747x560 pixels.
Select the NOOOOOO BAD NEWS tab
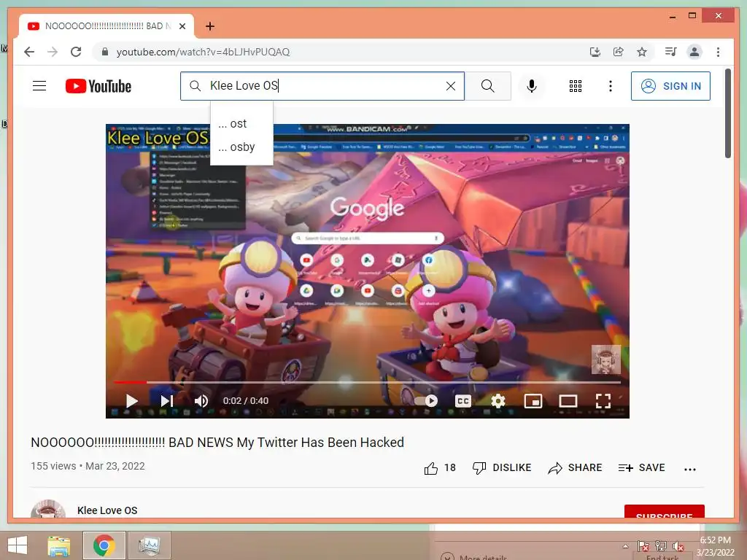[x=107, y=26]
